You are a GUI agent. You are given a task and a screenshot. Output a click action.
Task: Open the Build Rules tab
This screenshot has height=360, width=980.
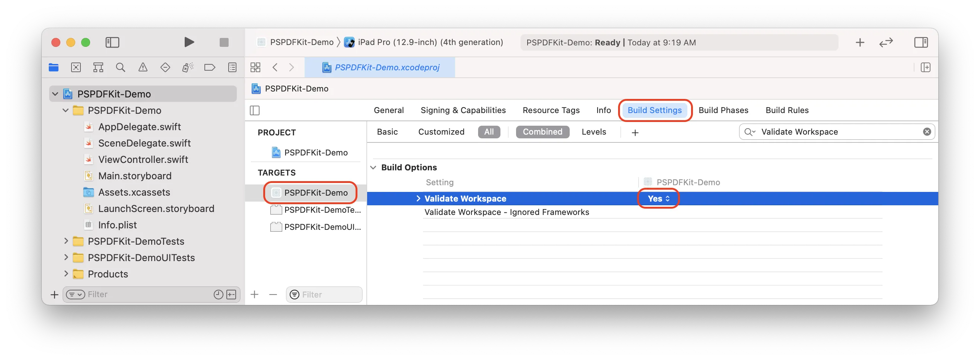pyautogui.click(x=787, y=110)
